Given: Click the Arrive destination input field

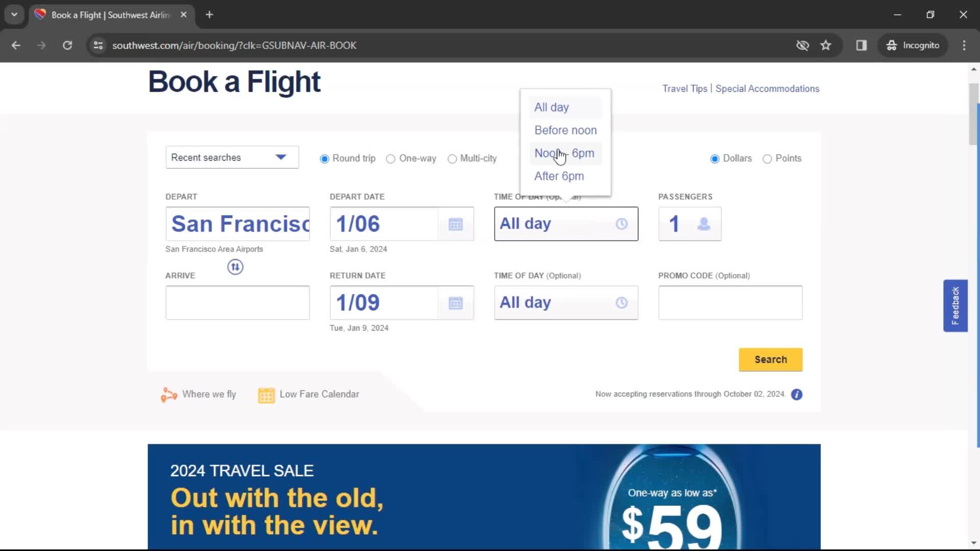Looking at the screenshot, I should pos(237,302).
